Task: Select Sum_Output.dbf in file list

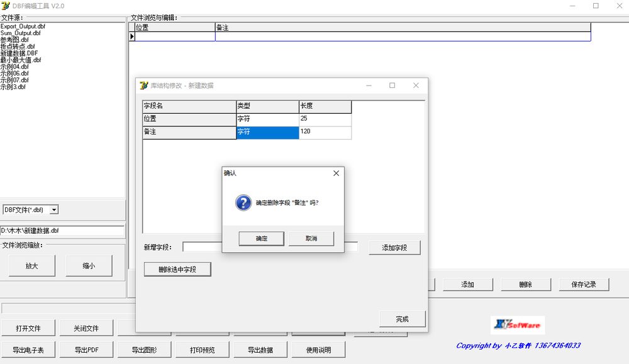Action: [21, 33]
